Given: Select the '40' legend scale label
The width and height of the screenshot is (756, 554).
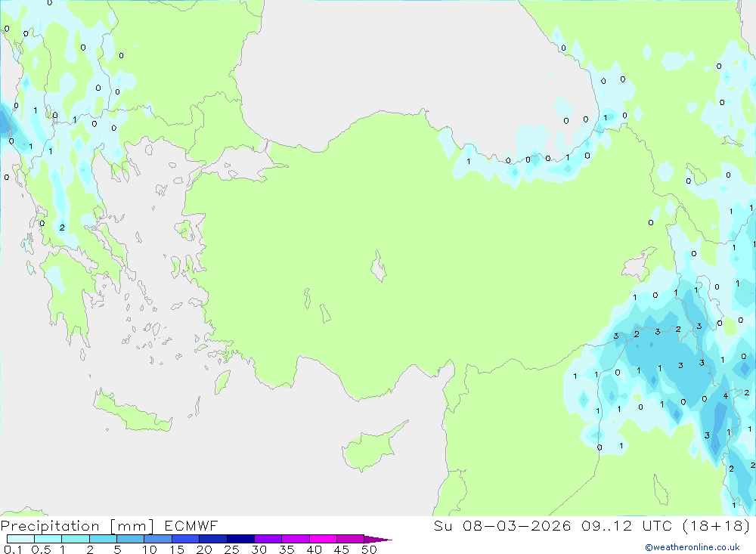Looking at the screenshot, I should [314, 549].
